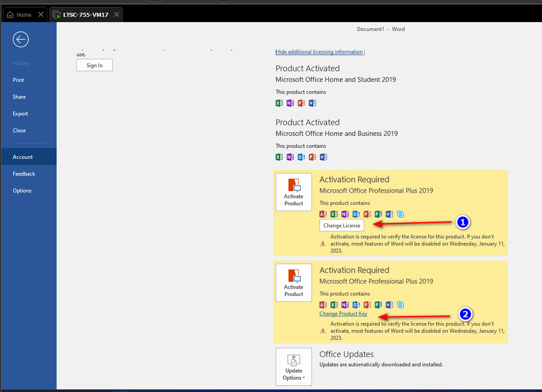Click Access icon above Change Product Key link

pos(323,305)
